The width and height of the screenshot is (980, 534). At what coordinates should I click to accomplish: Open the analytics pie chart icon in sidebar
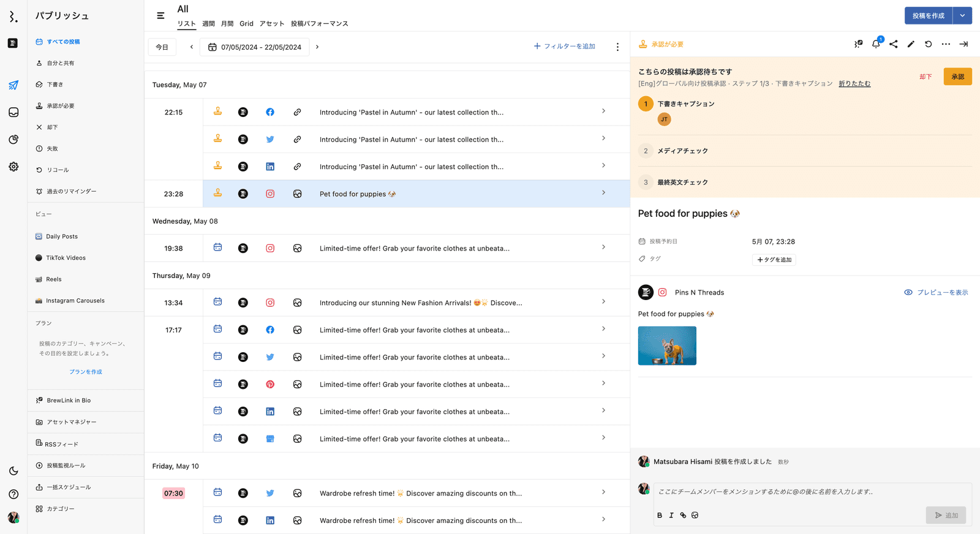coord(13,140)
